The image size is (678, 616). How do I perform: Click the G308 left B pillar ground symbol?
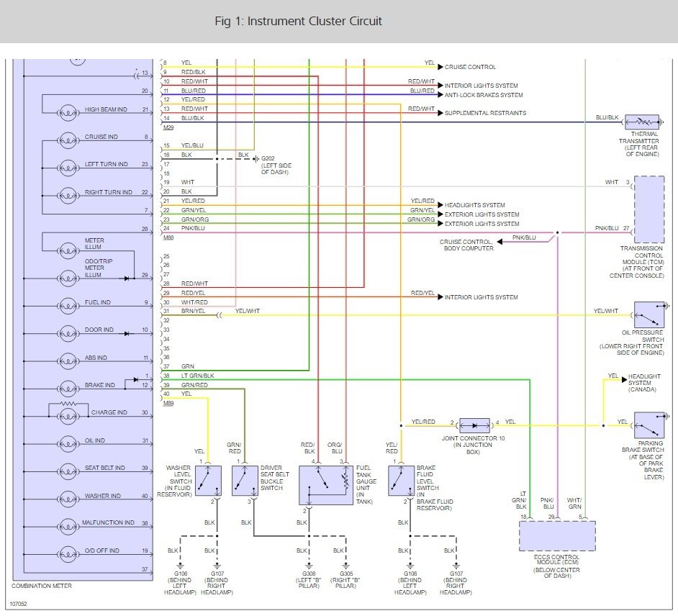coord(309,566)
